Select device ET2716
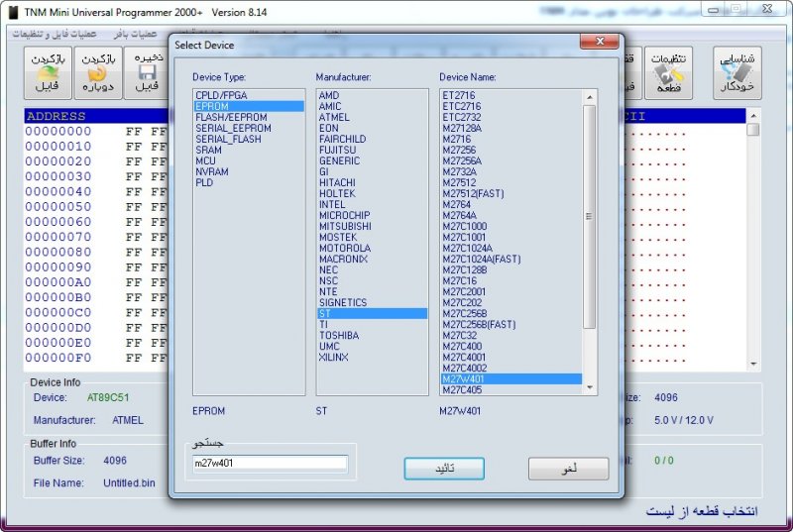This screenshot has width=793, height=532. coord(511,95)
